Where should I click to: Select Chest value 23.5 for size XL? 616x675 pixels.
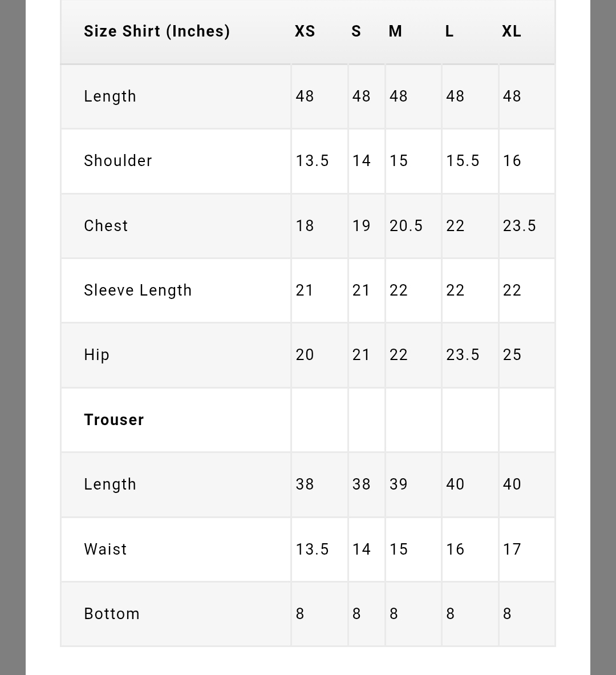coord(520,226)
